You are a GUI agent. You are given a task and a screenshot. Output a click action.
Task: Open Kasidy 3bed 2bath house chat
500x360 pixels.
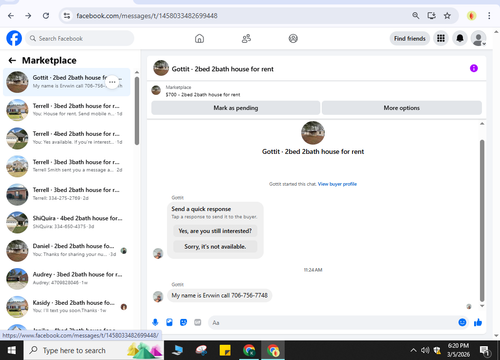tap(67, 306)
